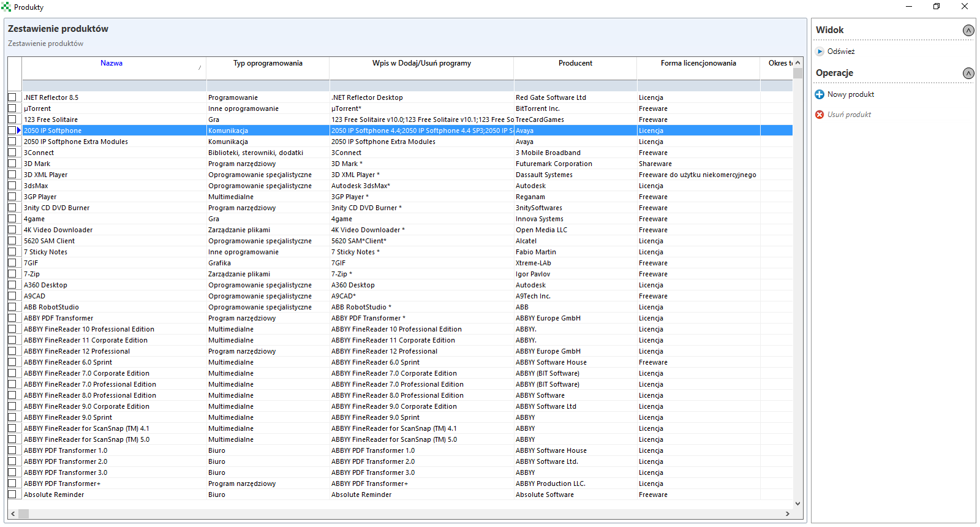Click Freeware do użytku niekomercyjnego cell
Viewport: 980px width, 527px height.
698,175
